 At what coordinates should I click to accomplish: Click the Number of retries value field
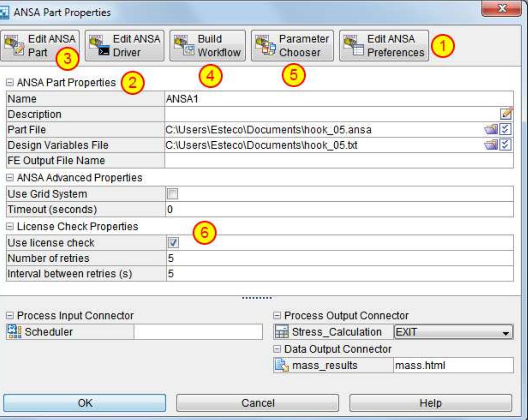(x=340, y=258)
